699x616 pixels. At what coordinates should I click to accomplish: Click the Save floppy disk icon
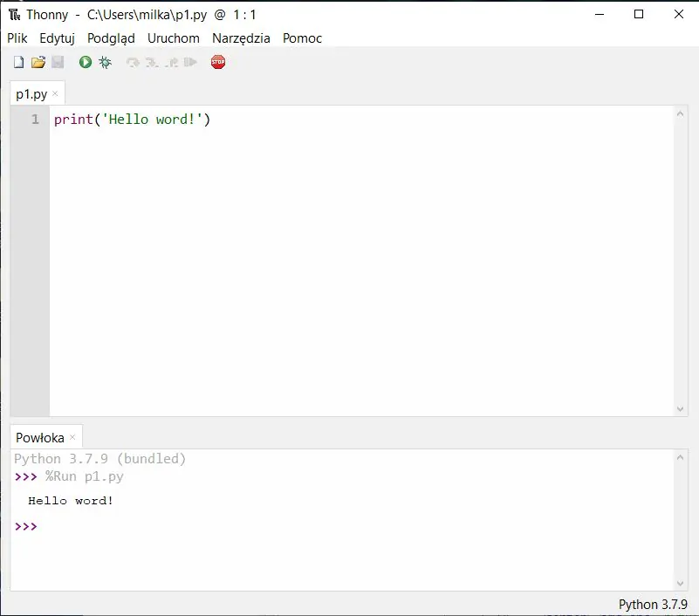58,62
